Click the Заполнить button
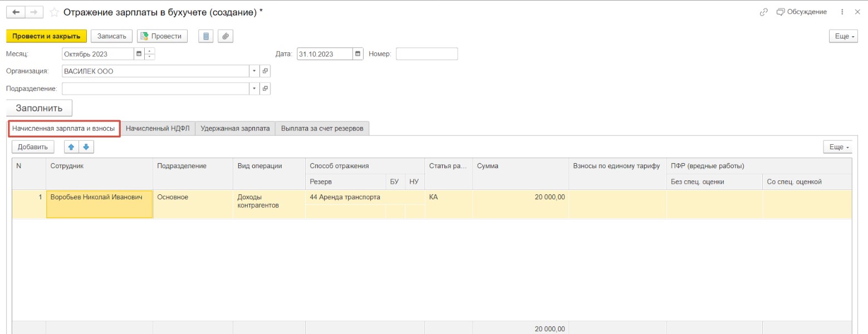Viewport: 868px width, 334px height. 39,108
